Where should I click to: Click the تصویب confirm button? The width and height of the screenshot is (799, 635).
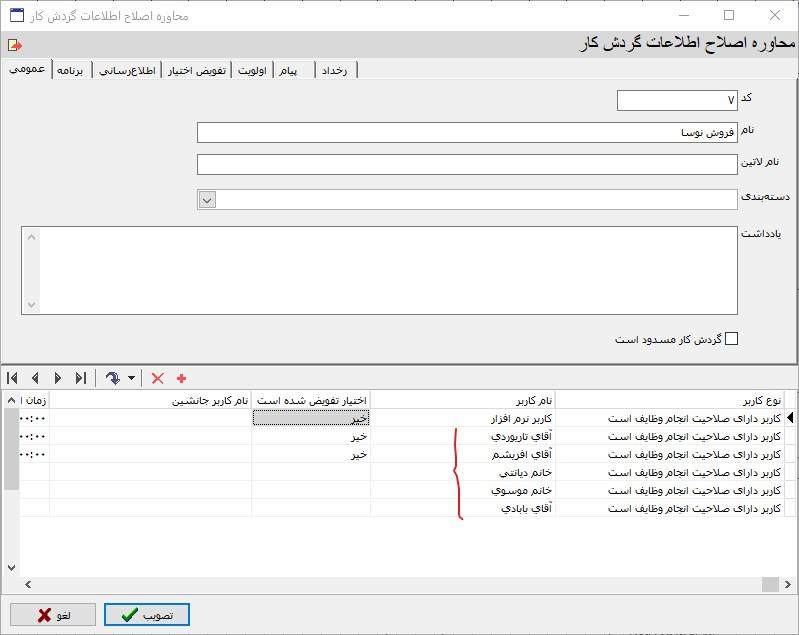(x=146, y=614)
